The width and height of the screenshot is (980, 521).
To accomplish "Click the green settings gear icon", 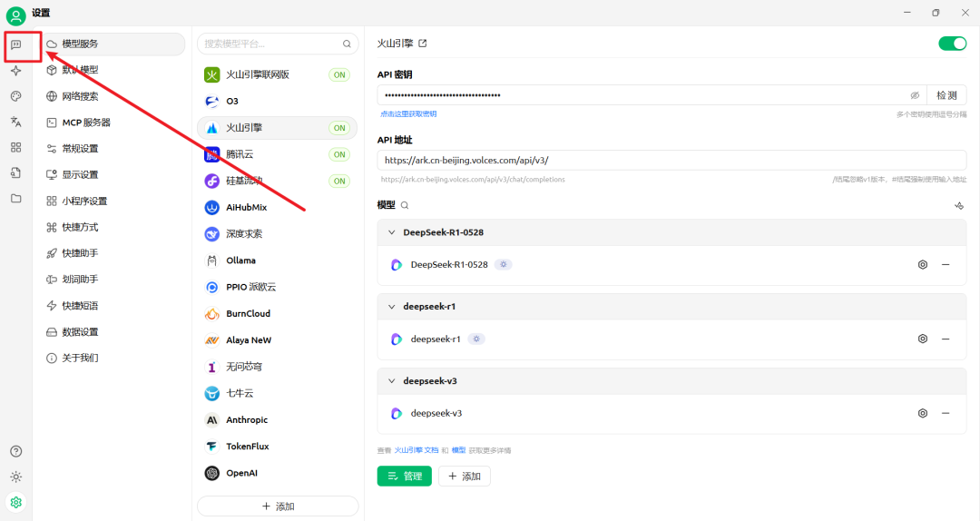I will click(16, 502).
